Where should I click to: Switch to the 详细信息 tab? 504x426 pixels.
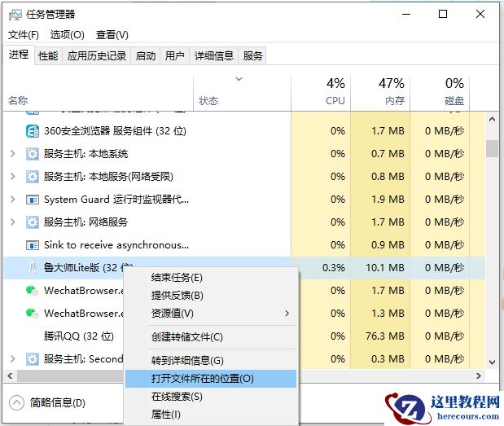pyautogui.click(x=214, y=56)
